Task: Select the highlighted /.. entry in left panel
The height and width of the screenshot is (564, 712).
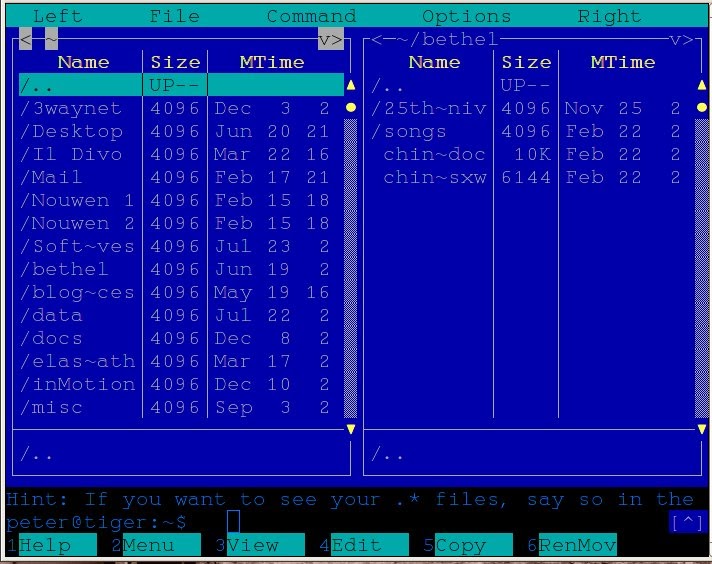Action: click(181, 84)
